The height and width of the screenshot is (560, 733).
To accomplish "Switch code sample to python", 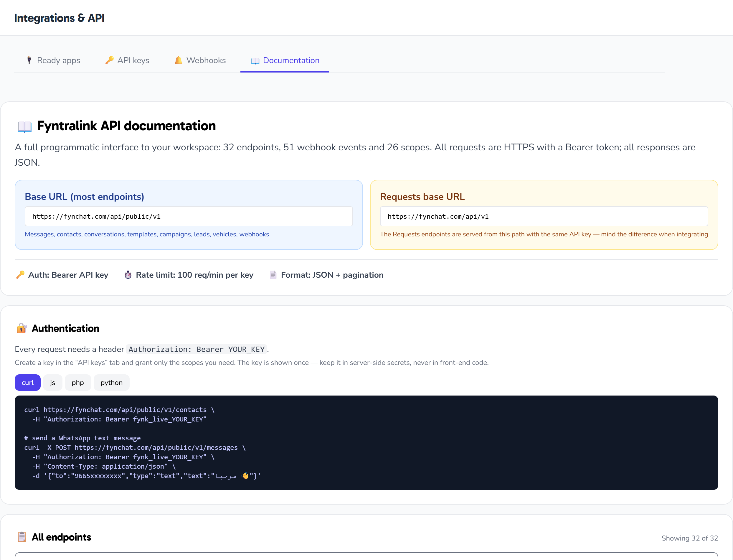I will [x=112, y=383].
